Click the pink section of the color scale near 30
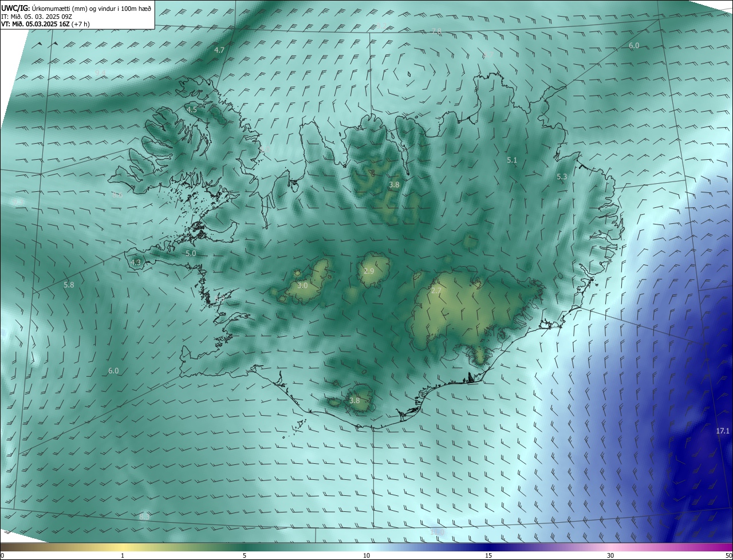The image size is (733, 560). pyautogui.click(x=610, y=547)
